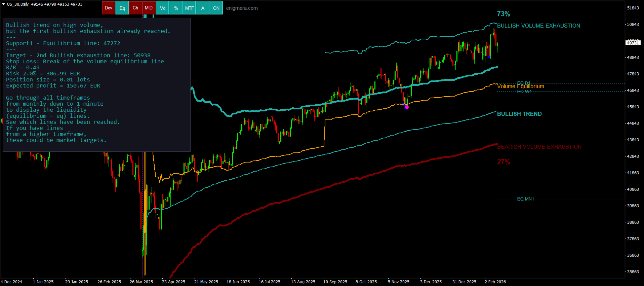Click the 'Bullish trend on high volume' text
Viewport: 644px width, 286px height.
coord(54,25)
